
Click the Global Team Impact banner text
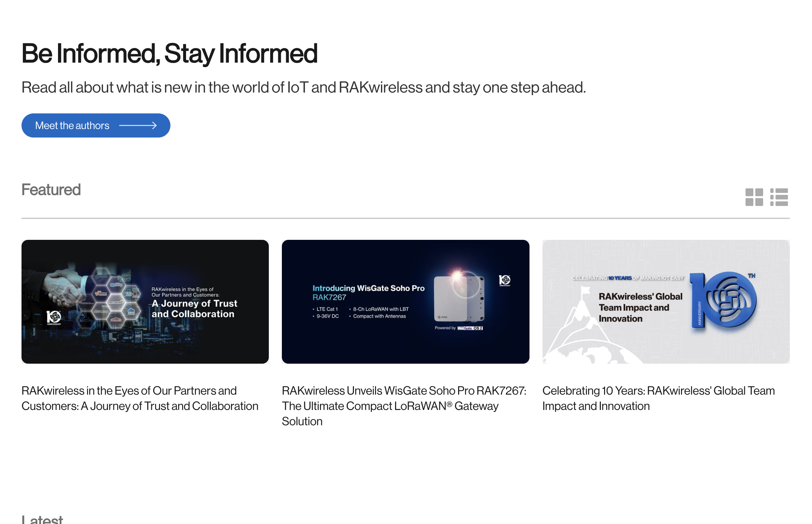(640, 307)
